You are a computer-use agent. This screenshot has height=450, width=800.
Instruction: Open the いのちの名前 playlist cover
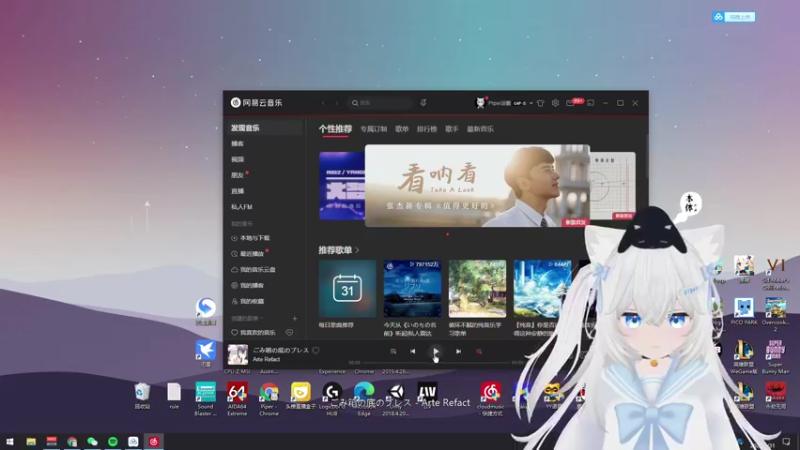pyautogui.click(x=412, y=289)
